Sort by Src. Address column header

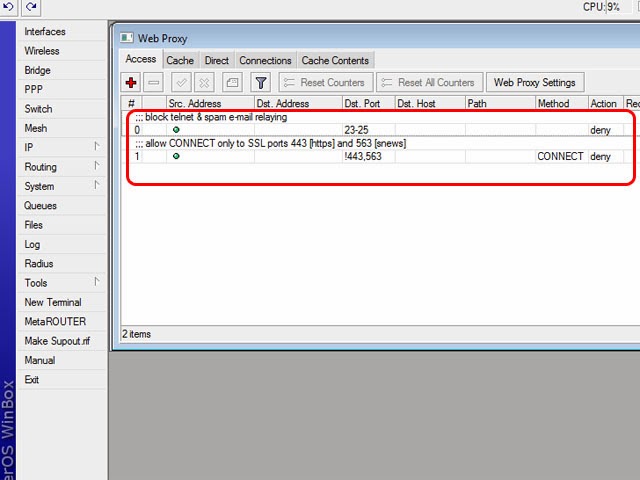pos(210,103)
